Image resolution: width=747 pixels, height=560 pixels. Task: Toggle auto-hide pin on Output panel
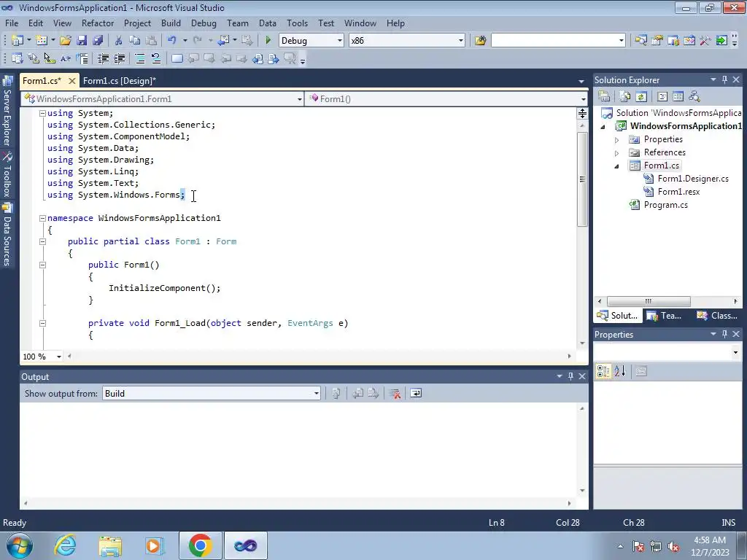(x=570, y=376)
